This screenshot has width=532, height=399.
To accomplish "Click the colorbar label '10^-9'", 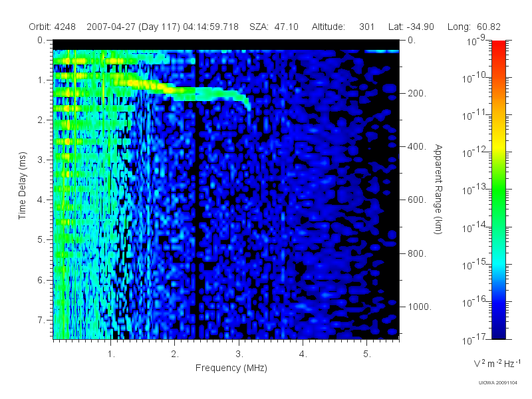I will [x=476, y=41].
